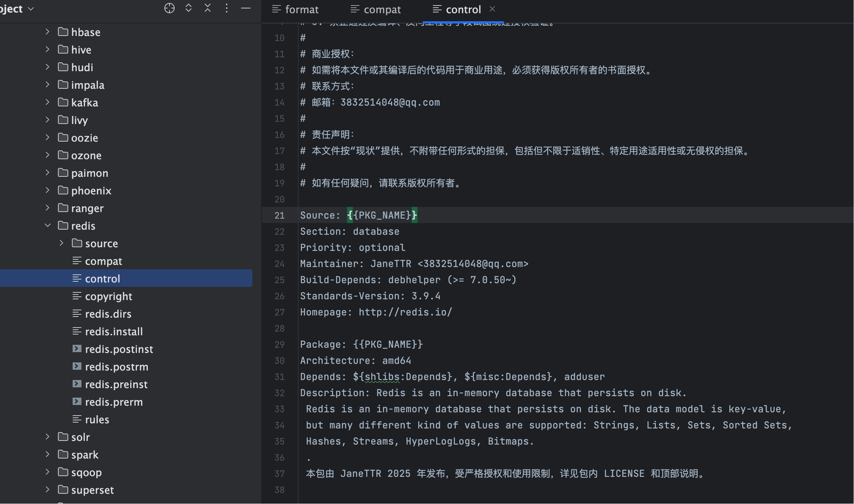This screenshot has width=854, height=504.
Task: Collapse the redis folder
Action: click(47, 226)
